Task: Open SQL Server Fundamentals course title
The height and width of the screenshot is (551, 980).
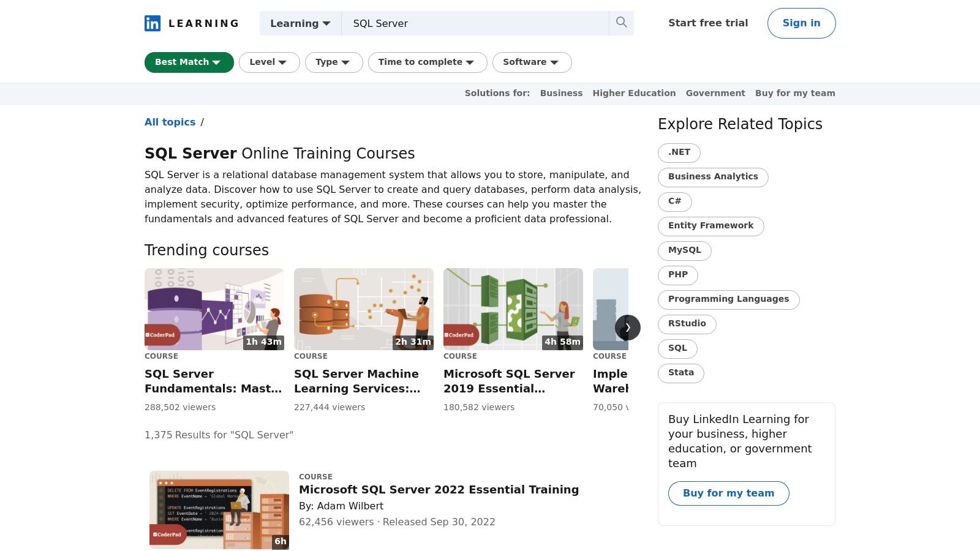Action: pyautogui.click(x=213, y=381)
